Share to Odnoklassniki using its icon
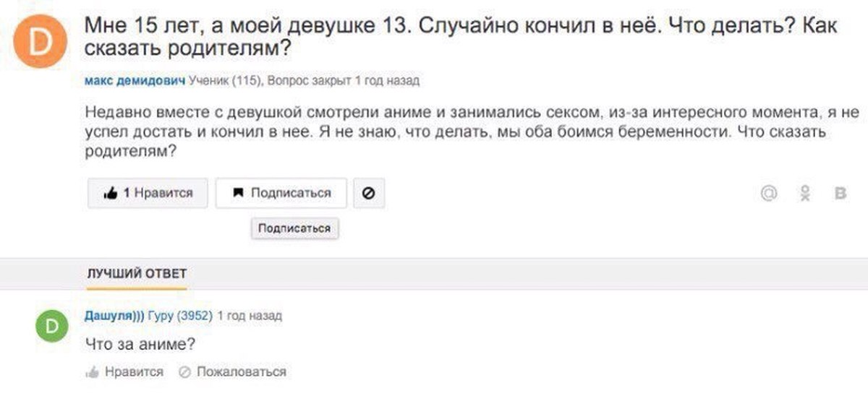The width and height of the screenshot is (868, 396). pyautogui.click(x=804, y=194)
